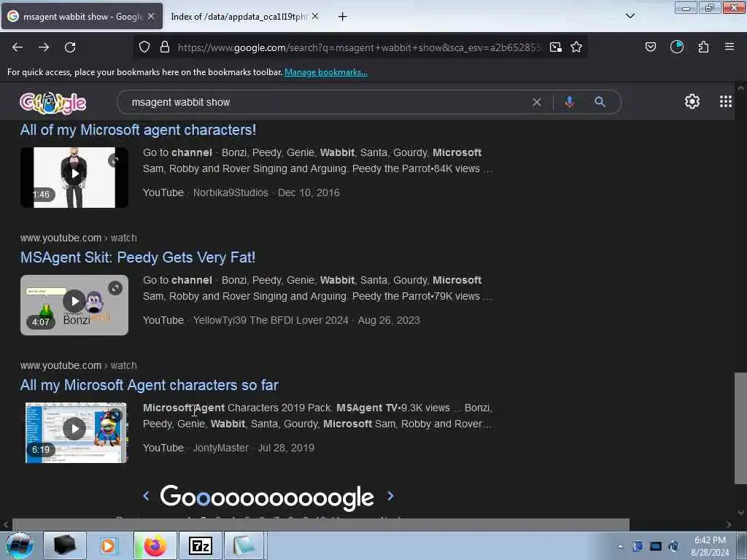Open All my Microsoft Agent characters so far

pos(149,385)
